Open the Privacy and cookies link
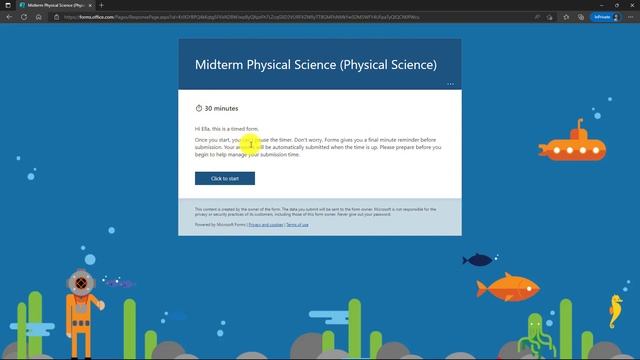Screen dimensions: 640x360 coord(266,224)
